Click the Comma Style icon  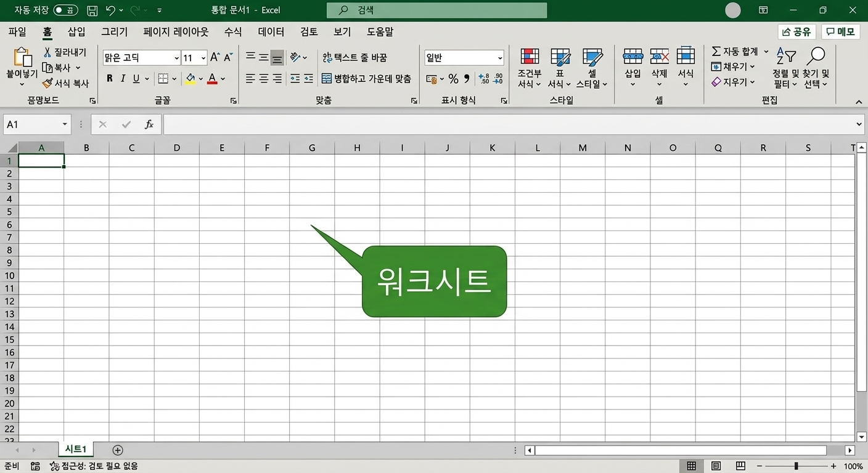[x=467, y=79]
